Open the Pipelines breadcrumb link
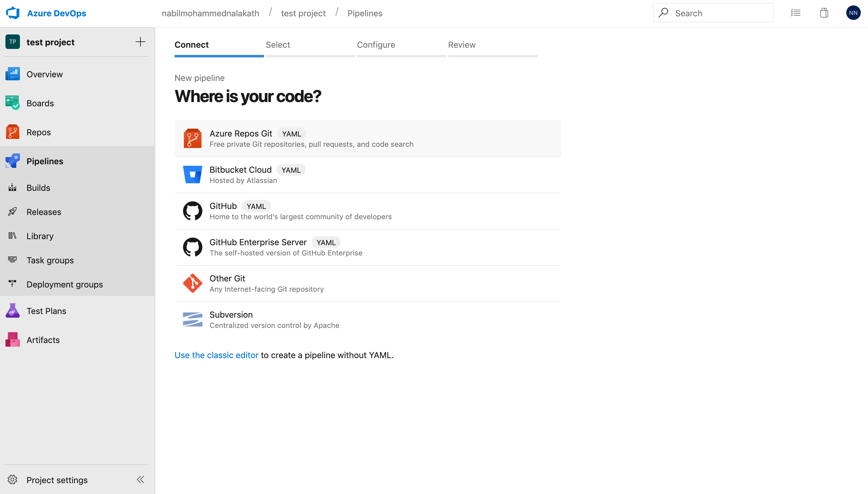 [x=365, y=13]
